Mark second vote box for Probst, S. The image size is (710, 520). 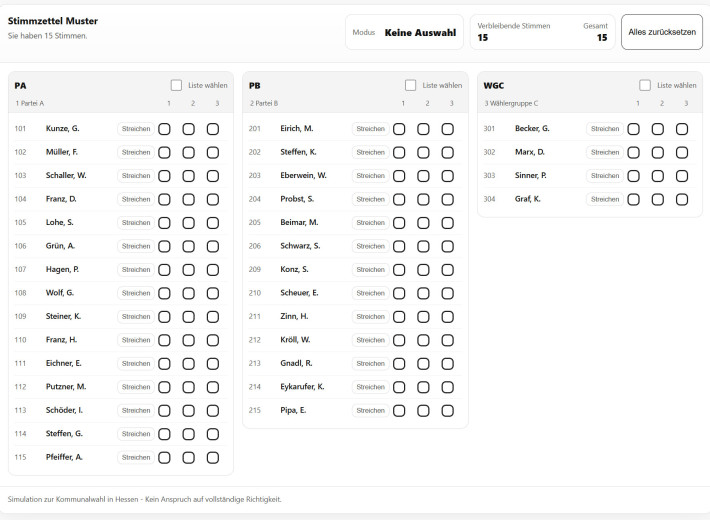pyautogui.click(x=423, y=199)
